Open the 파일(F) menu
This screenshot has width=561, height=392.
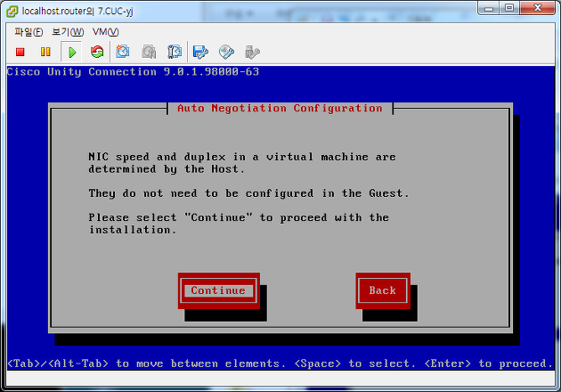[x=28, y=32]
